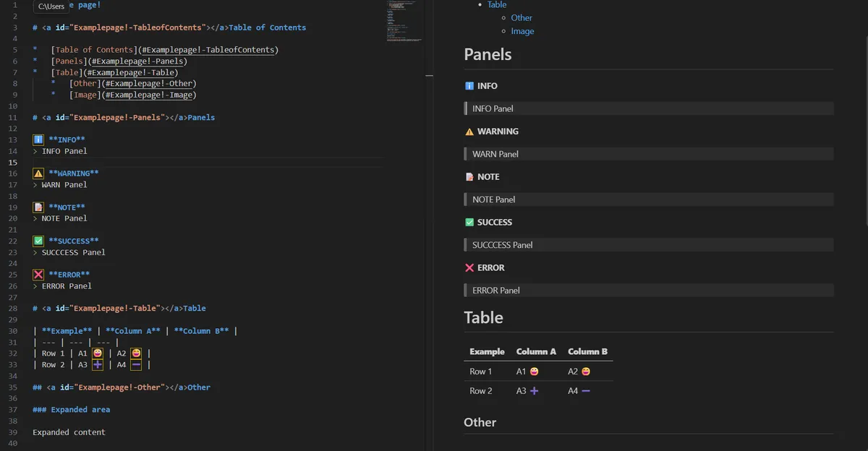Click the smiley emoji in preview cell A2

click(586, 371)
